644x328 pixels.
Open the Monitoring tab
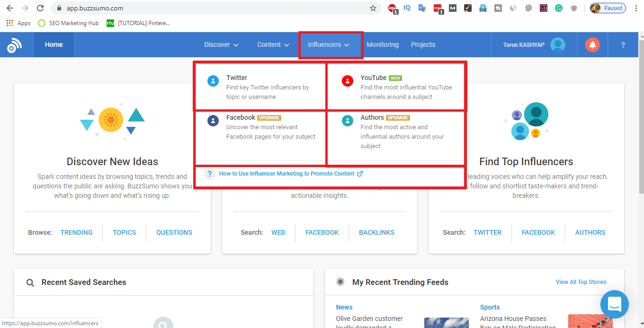[382, 45]
